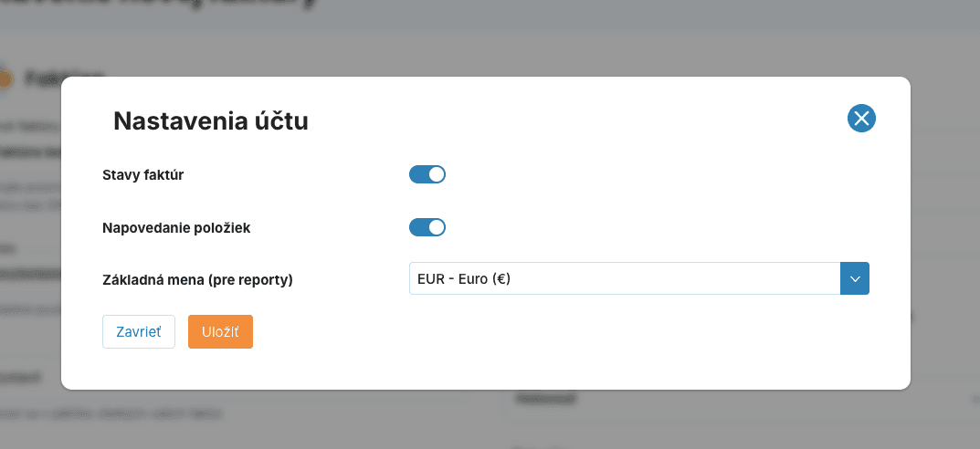Click the white cross inside the blue circle
The image size is (980, 449).
tap(861, 118)
